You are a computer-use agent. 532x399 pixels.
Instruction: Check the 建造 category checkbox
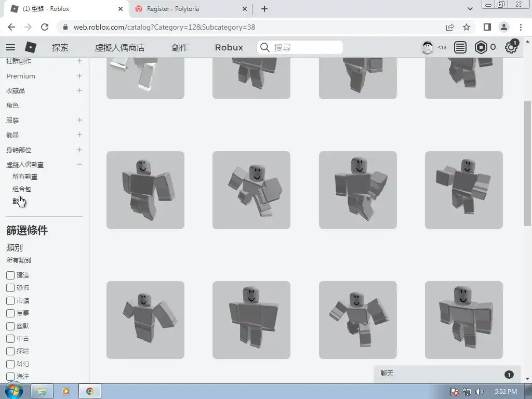(x=10, y=275)
